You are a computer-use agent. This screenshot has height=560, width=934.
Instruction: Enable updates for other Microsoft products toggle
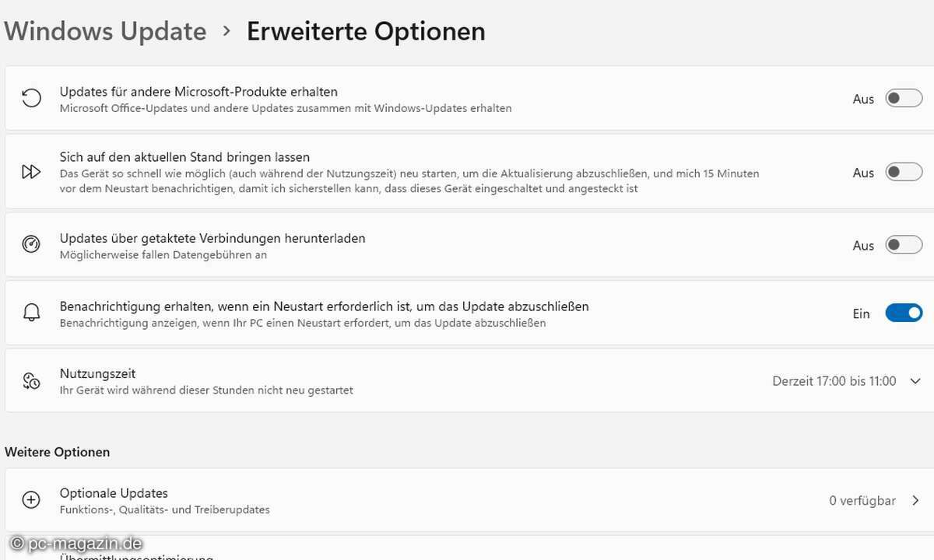(x=904, y=99)
